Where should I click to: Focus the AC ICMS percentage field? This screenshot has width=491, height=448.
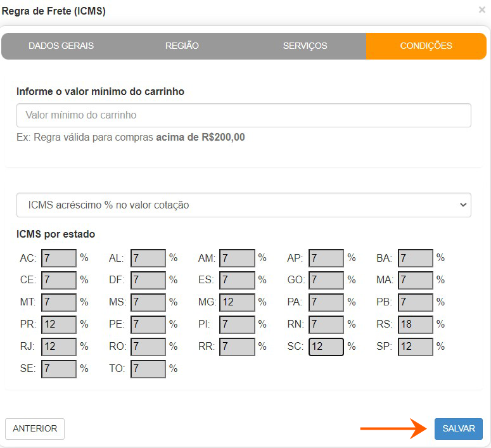pos(58,258)
